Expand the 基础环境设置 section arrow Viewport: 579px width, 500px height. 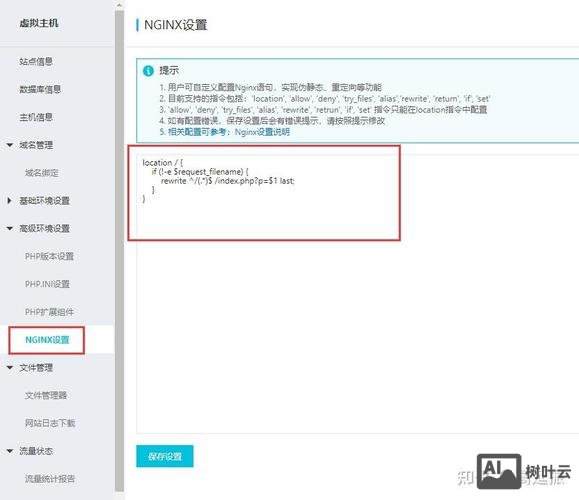coord(10,201)
